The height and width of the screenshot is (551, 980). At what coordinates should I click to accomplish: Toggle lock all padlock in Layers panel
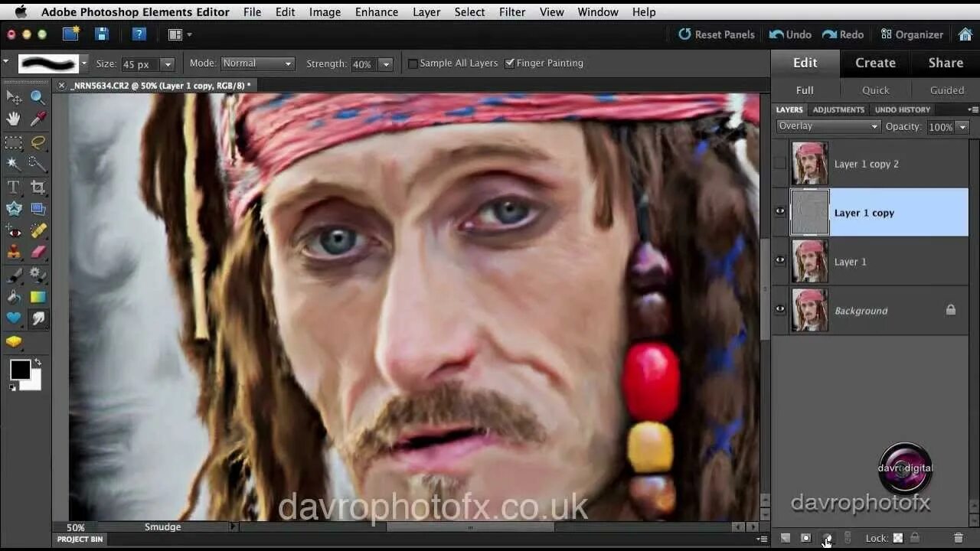pyautogui.click(x=915, y=538)
